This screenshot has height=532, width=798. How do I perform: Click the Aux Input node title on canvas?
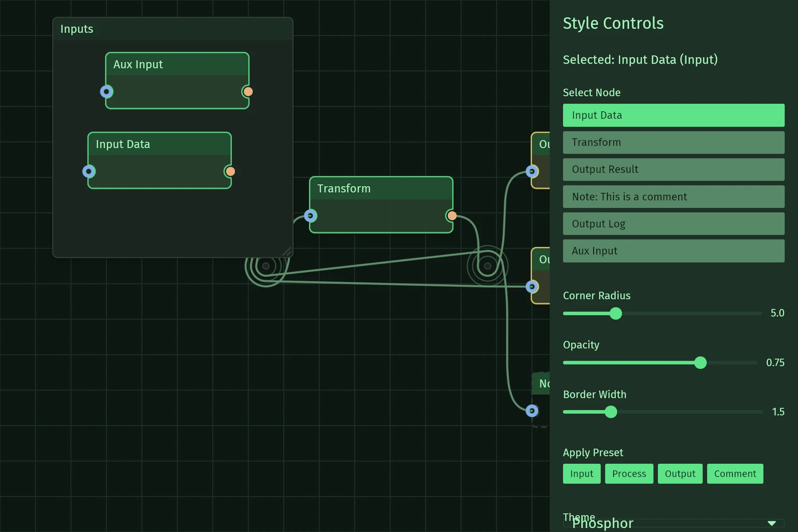tap(138, 65)
